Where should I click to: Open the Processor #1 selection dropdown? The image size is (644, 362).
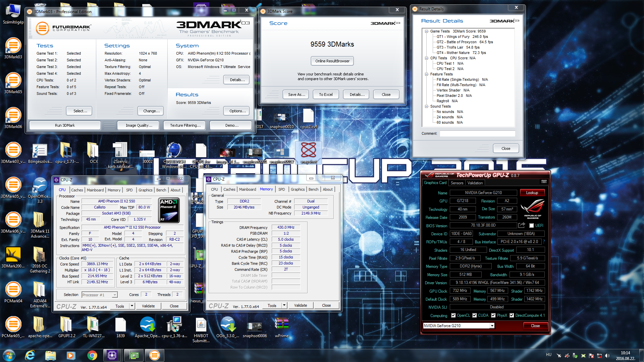(115, 295)
